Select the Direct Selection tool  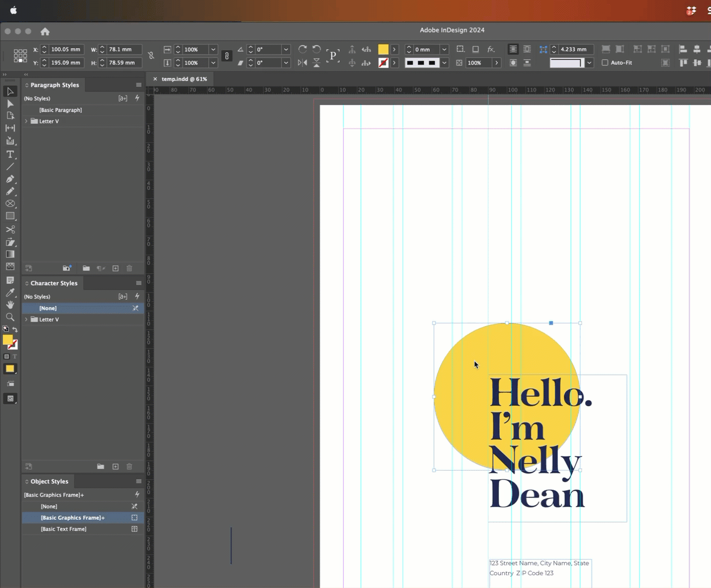coord(10,104)
